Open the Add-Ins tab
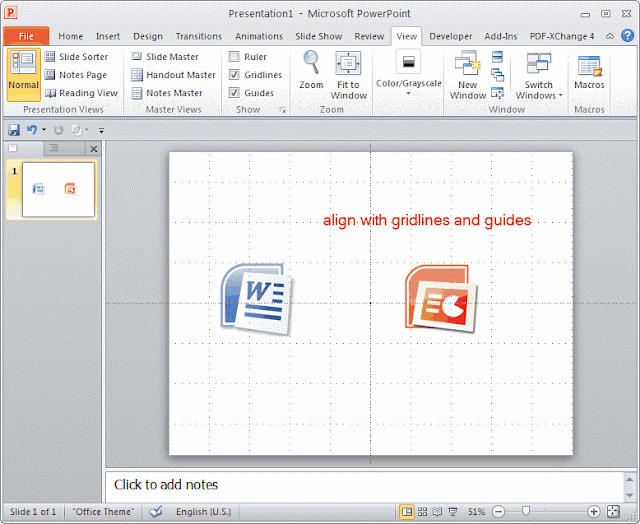Screen dimensions: 640x524 point(501,36)
